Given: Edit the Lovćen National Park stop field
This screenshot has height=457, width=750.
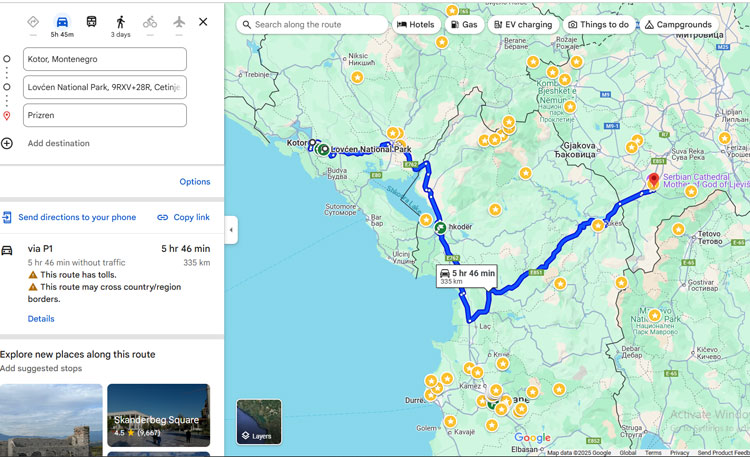Looking at the screenshot, I should pyautogui.click(x=105, y=87).
